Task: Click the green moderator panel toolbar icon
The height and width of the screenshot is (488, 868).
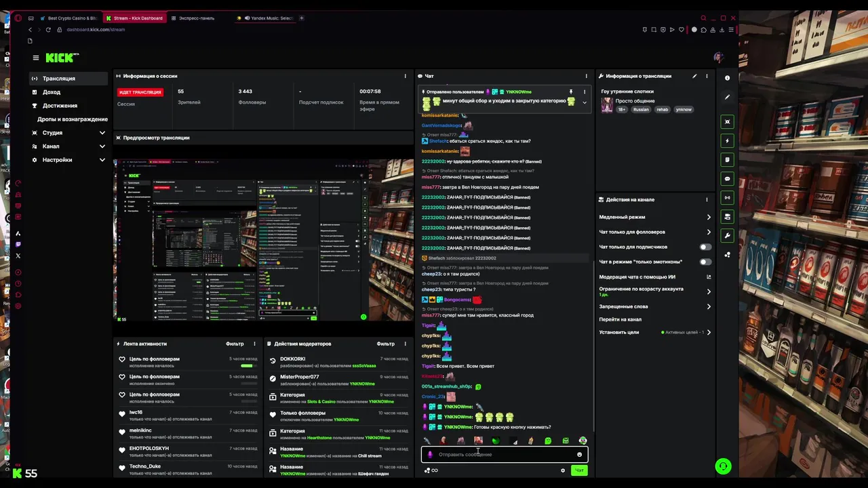Action: (x=727, y=217)
